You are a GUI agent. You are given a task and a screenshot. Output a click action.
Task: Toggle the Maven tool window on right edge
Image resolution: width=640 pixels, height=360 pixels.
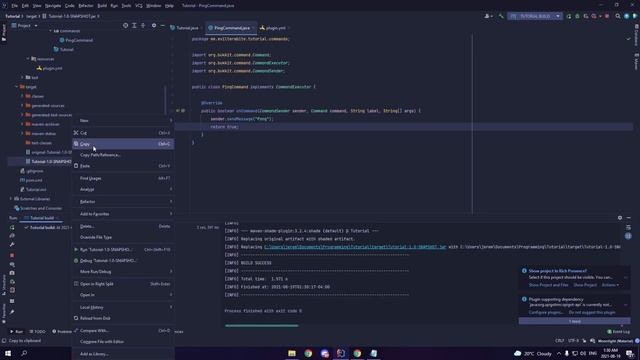(636, 61)
